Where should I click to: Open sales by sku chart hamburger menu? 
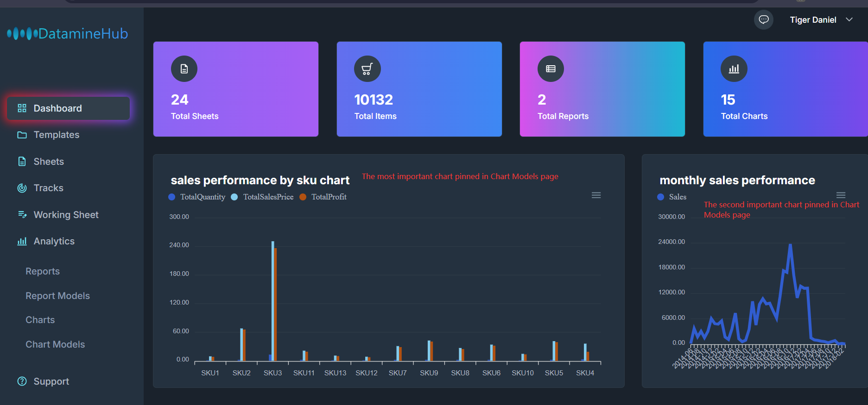point(596,195)
